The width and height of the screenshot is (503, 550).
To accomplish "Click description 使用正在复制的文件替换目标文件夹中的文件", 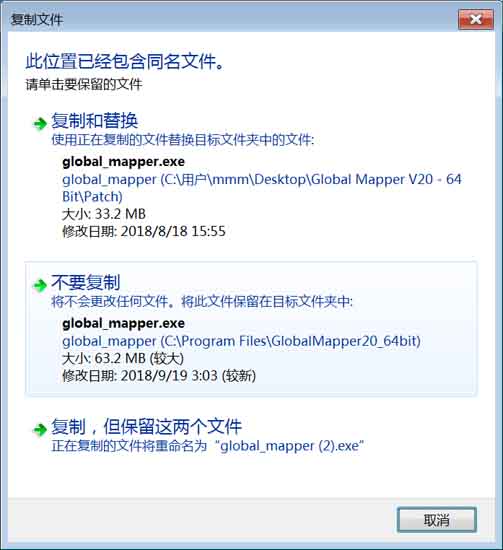I will click(183, 140).
